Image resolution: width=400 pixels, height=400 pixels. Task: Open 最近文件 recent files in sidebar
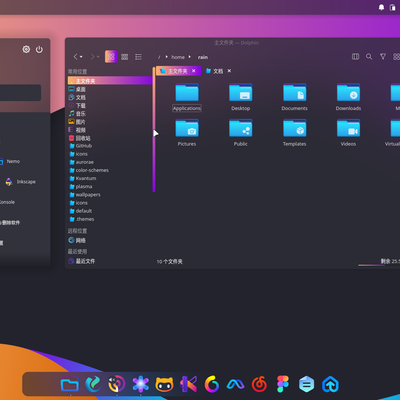(110, 261)
